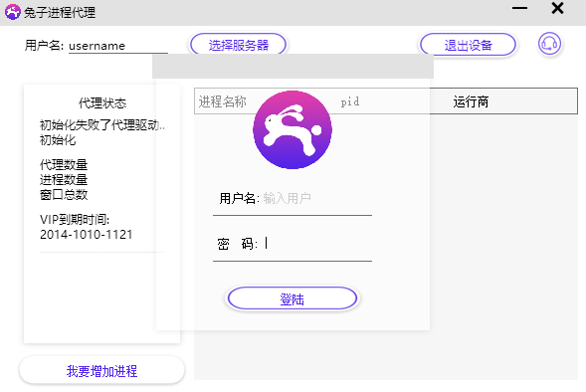Image resolution: width=586 pixels, height=392 pixels.
Task: Click the 我要增加进程 button
Action: 101,371
